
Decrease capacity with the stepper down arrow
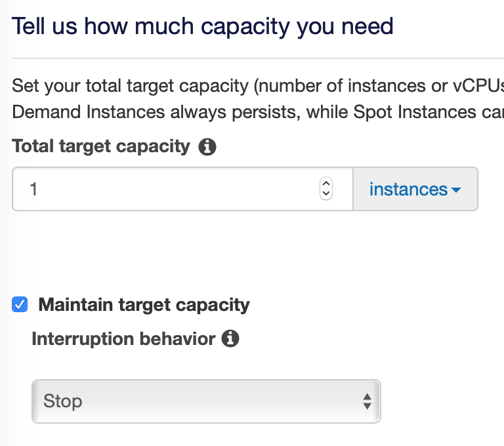click(326, 193)
